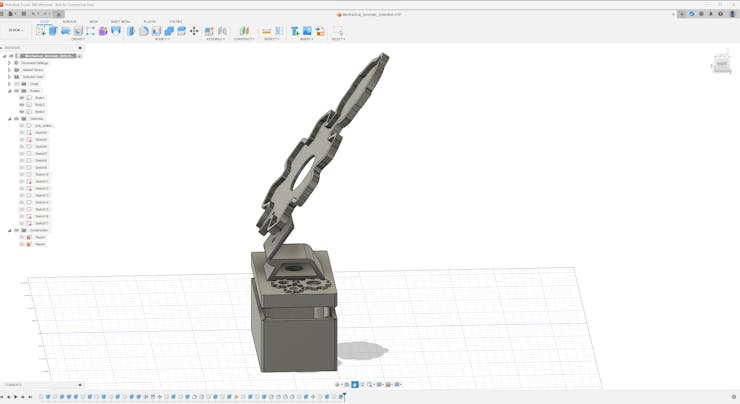Click the Create Form purple icon

[x=103, y=31]
